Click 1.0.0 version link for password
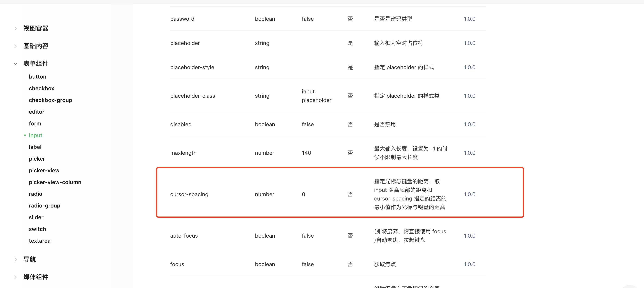The image size is (644, 288). (x=469, y=19)
